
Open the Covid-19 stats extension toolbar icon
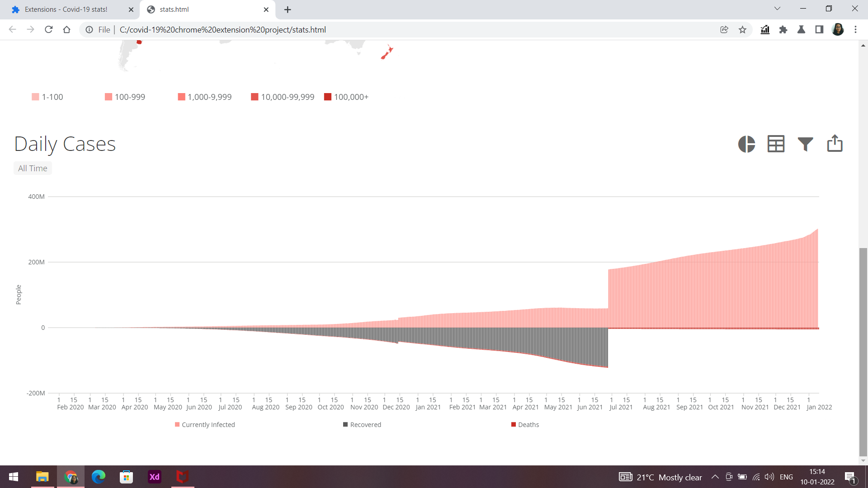click(x=765, y=30)
